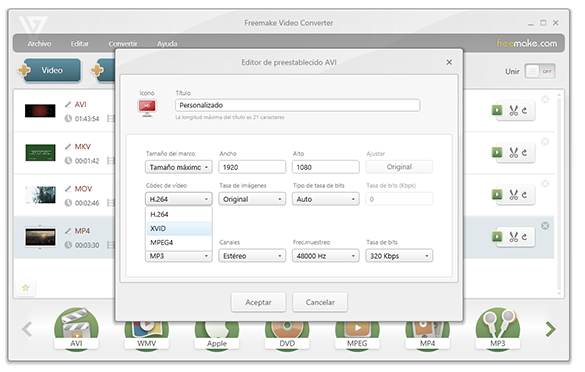585x372 pixels.
Task: Open the Canales Estéreo dropdown
Action: coord(252,256)
